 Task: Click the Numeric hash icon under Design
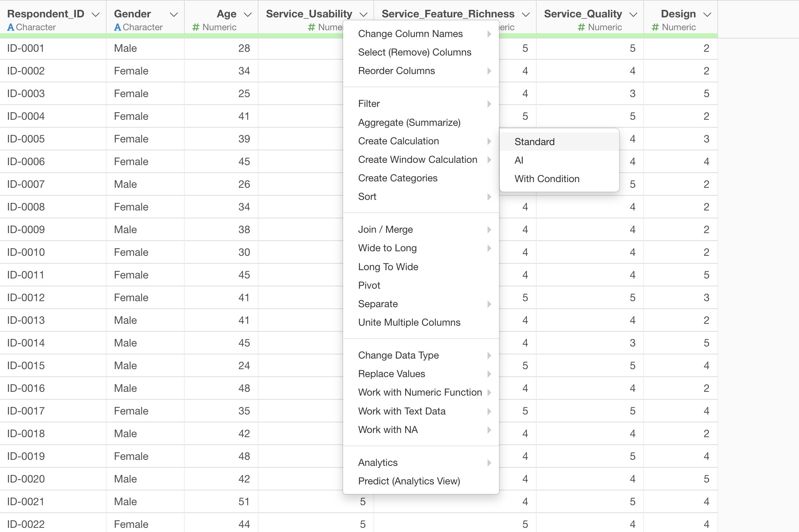click(x=655, y=27)
